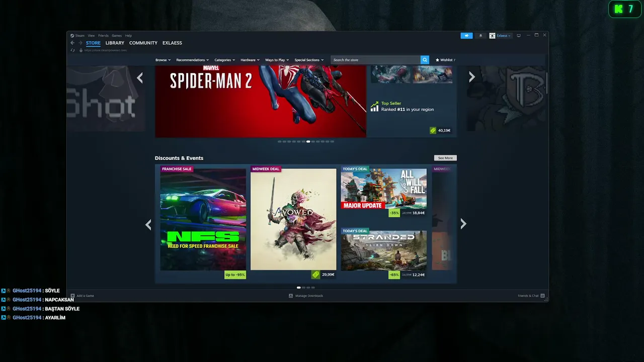Click the Top Seller chart icon

pos(374,107)
